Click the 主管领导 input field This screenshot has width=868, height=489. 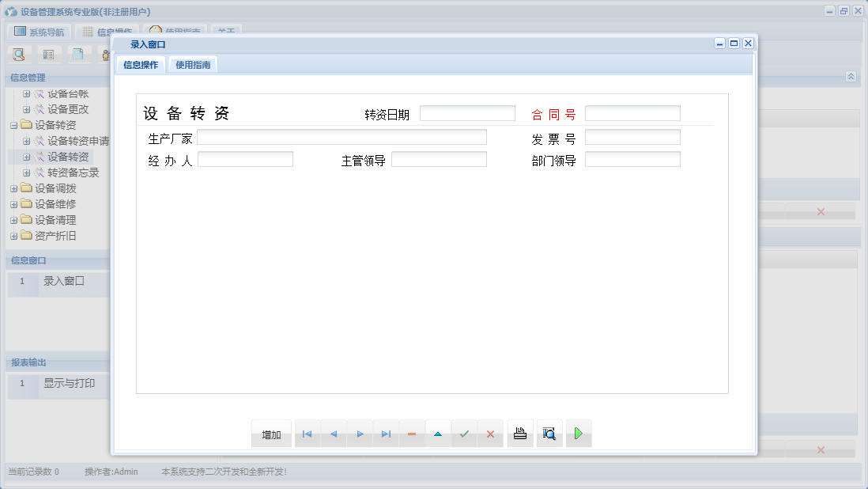tap(439, 160)
